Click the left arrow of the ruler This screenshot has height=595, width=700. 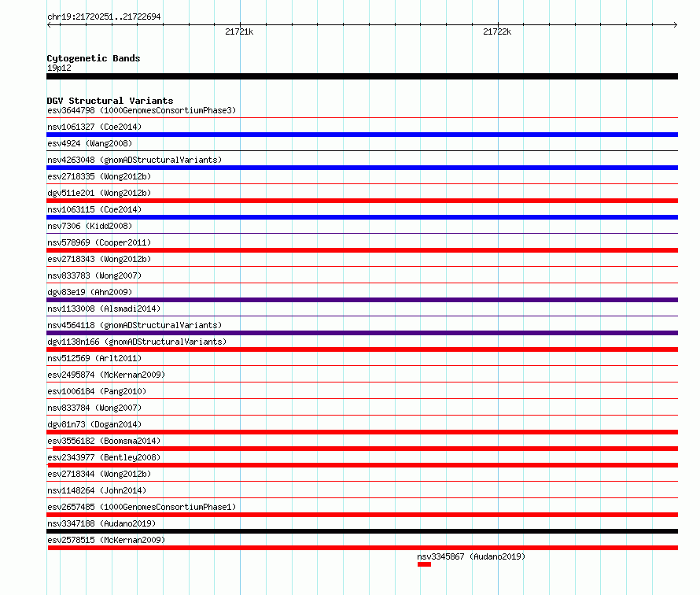49,24
